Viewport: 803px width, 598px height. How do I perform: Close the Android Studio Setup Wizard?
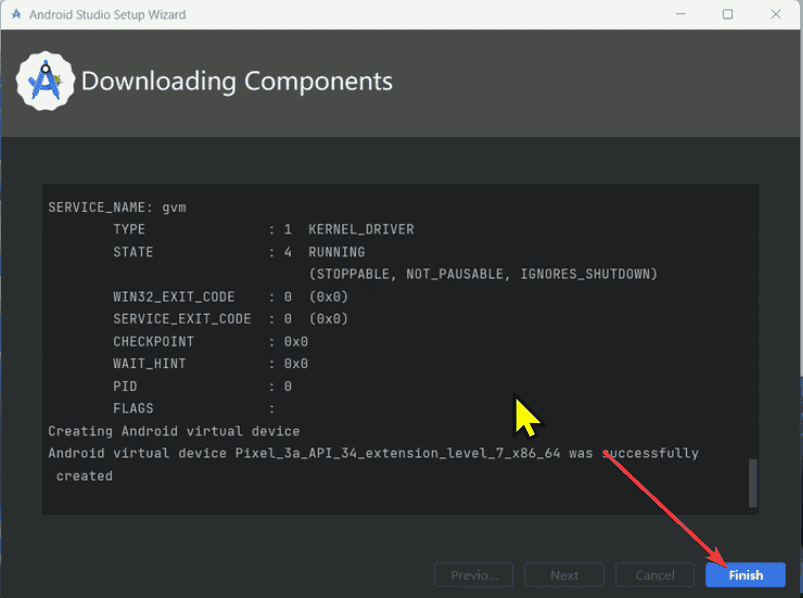point(774,15)
